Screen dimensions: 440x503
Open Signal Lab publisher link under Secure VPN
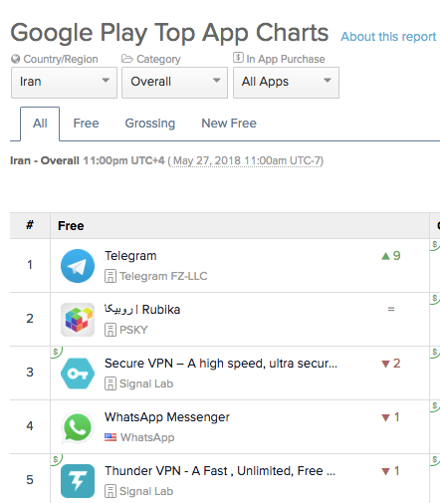(146, 384)
